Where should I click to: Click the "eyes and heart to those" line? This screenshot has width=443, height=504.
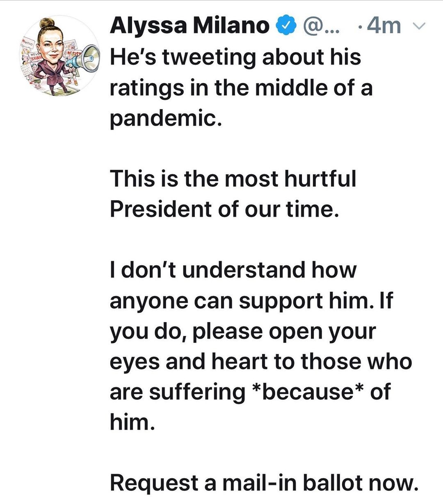[261, 361]
